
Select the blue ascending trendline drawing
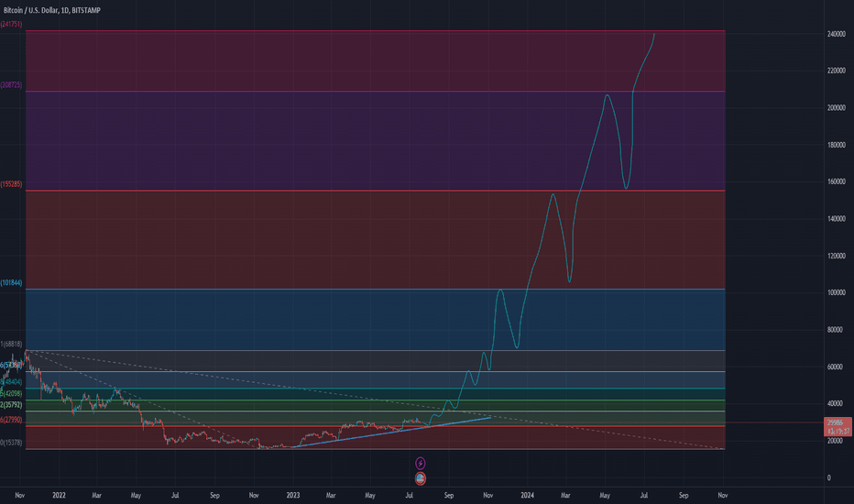[392, 433]
